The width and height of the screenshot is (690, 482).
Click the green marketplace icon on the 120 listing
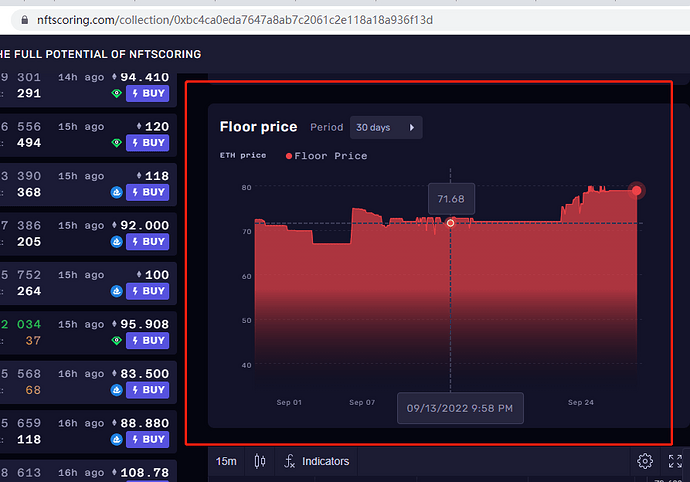point(117,143)
